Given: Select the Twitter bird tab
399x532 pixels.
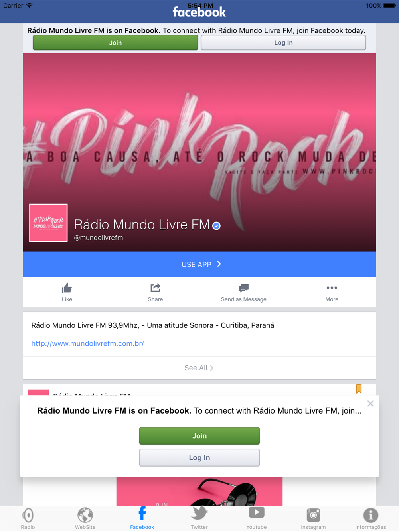Looking at the screenshot, I should click(199, 519).
